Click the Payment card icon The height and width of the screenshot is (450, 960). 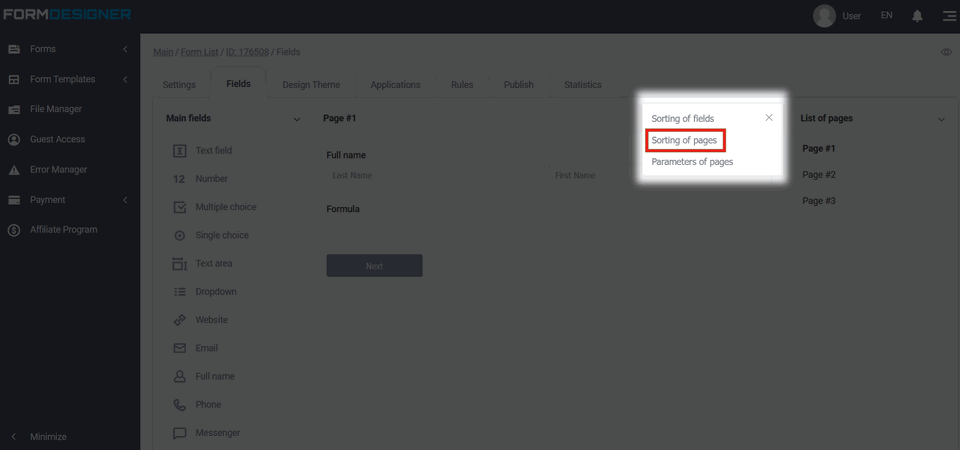click(14, 200)
